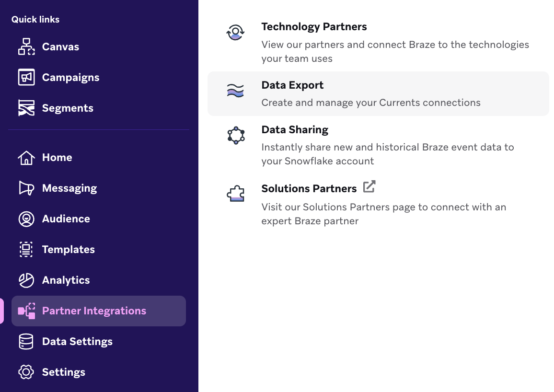Click the Campaigns megaphone icon
The image size is (554, 392).
[x=26, y=77]
